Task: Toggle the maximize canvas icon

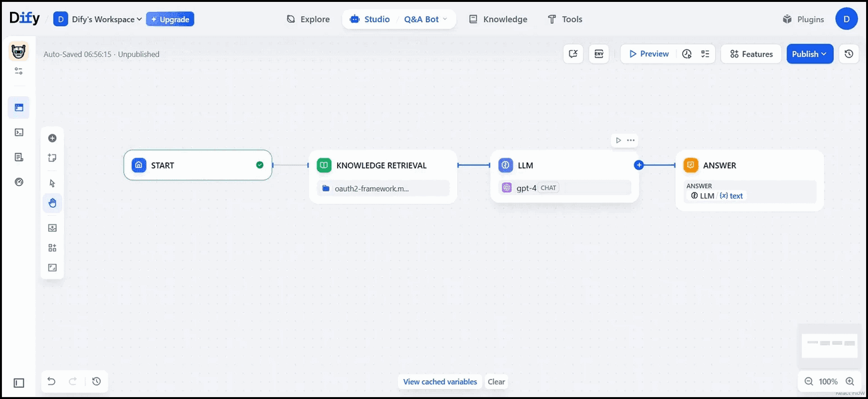Action: [x=52, y=268]
